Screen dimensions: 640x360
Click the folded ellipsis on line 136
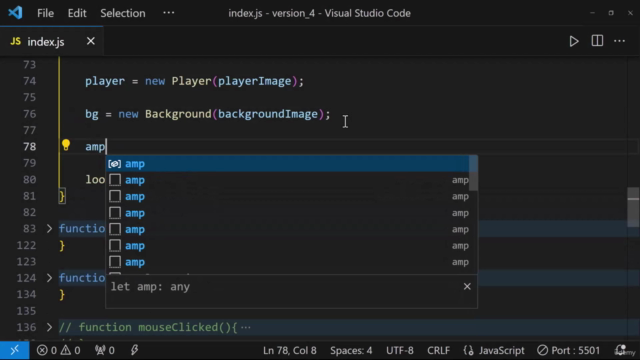(x=246, y=327)
